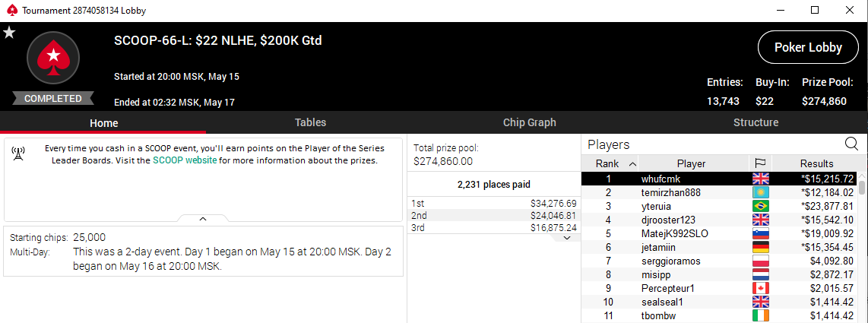
Task: Open the player search magnifier
Action: (x=851, y=144)
